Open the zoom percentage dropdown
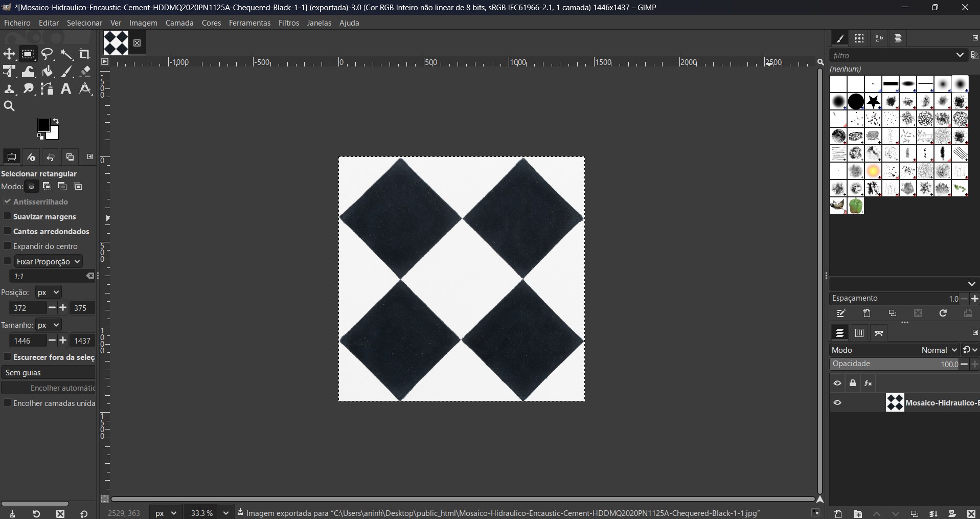 pos(225,513)
